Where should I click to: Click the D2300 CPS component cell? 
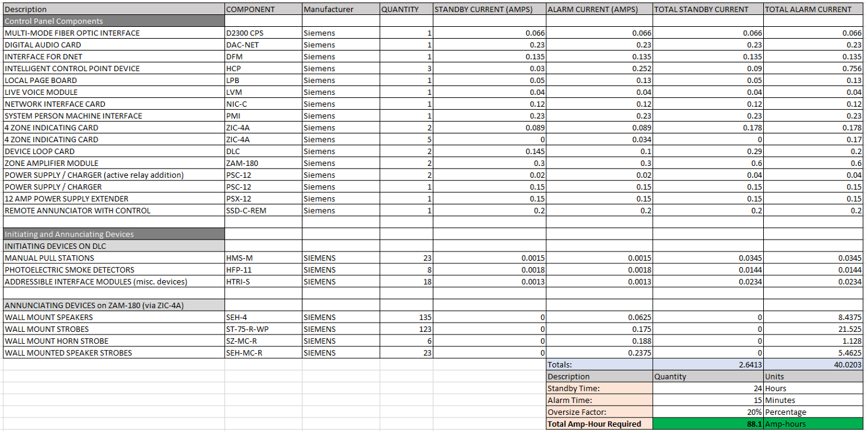pos(262,33)
